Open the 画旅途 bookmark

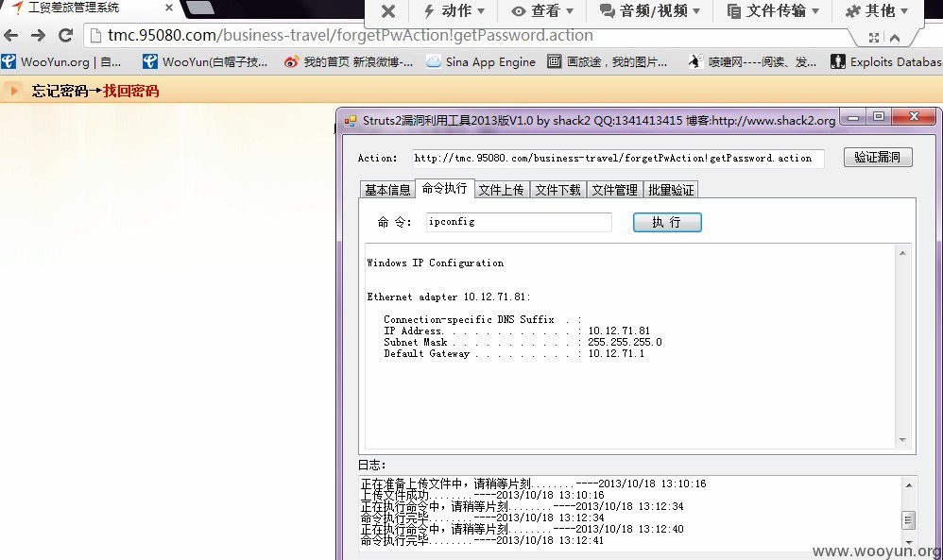[x=608, y=62]
